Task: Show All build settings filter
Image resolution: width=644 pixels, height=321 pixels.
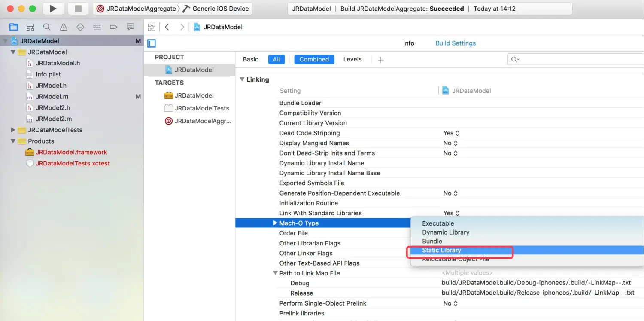Action: [276, 59]
